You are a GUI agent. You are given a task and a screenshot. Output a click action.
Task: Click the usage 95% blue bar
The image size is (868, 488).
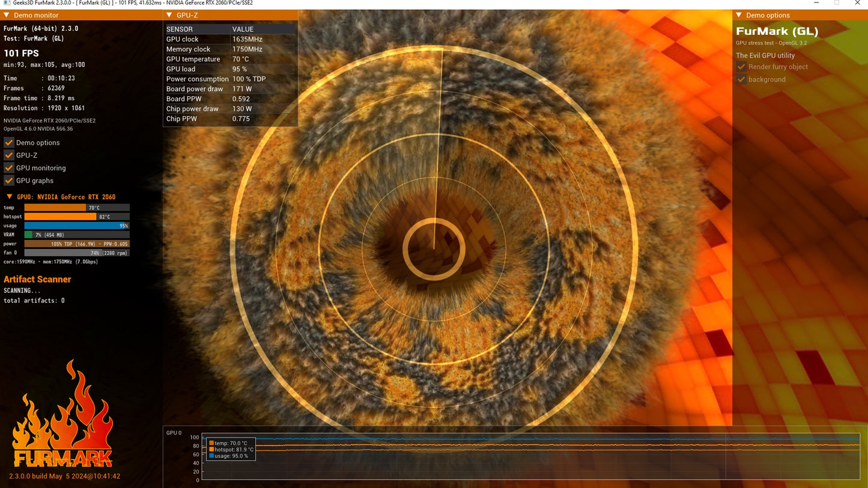pos(77,226)
